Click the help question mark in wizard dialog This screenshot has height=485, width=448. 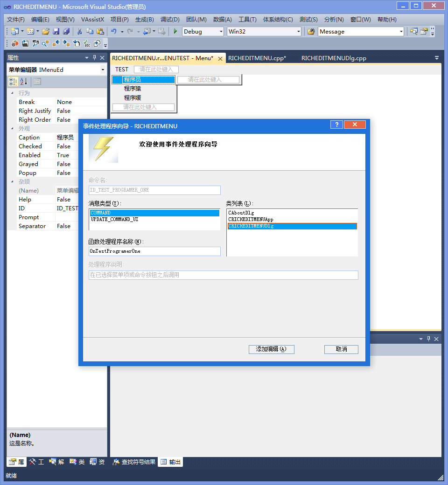(x=337, y=125)
